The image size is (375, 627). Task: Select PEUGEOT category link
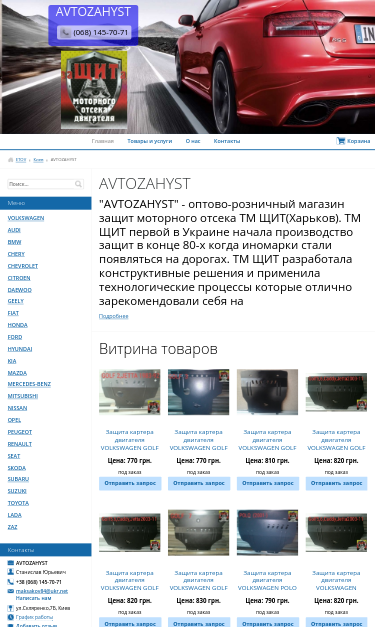(x=20, y=432)
